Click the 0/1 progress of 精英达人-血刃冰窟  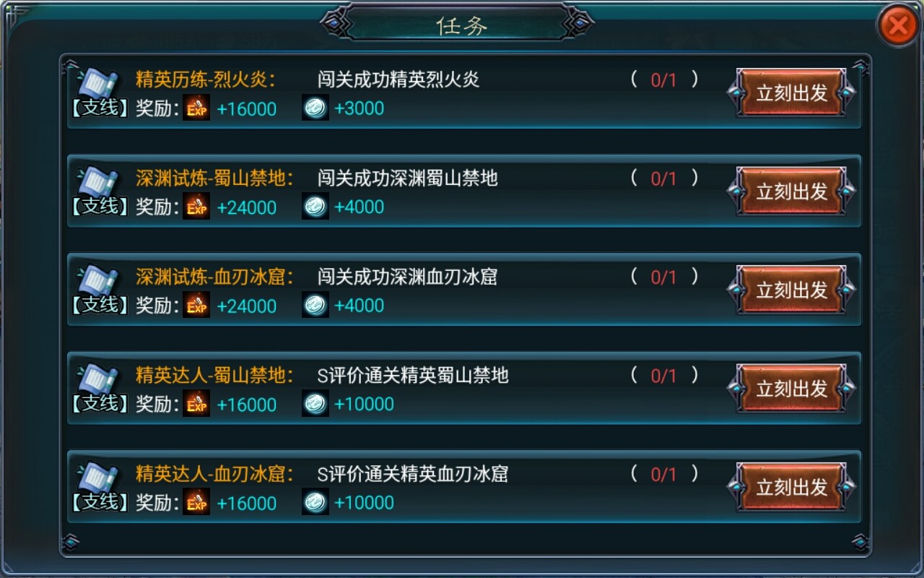[x=663, y=474]
